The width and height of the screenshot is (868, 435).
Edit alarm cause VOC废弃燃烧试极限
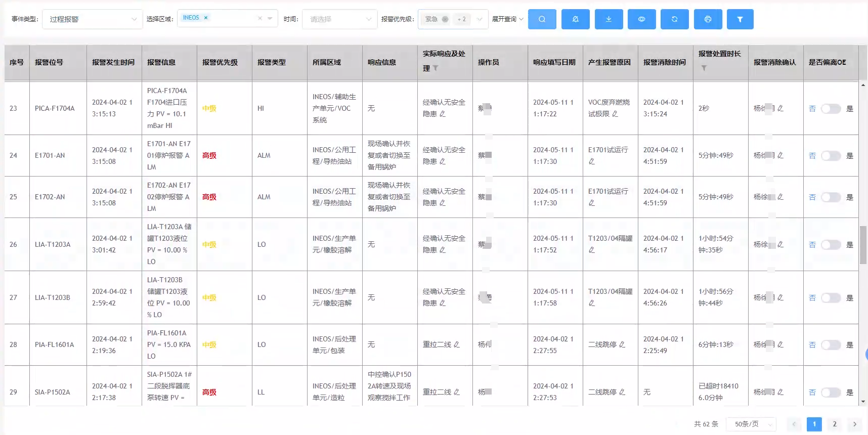tap(615, 114)
